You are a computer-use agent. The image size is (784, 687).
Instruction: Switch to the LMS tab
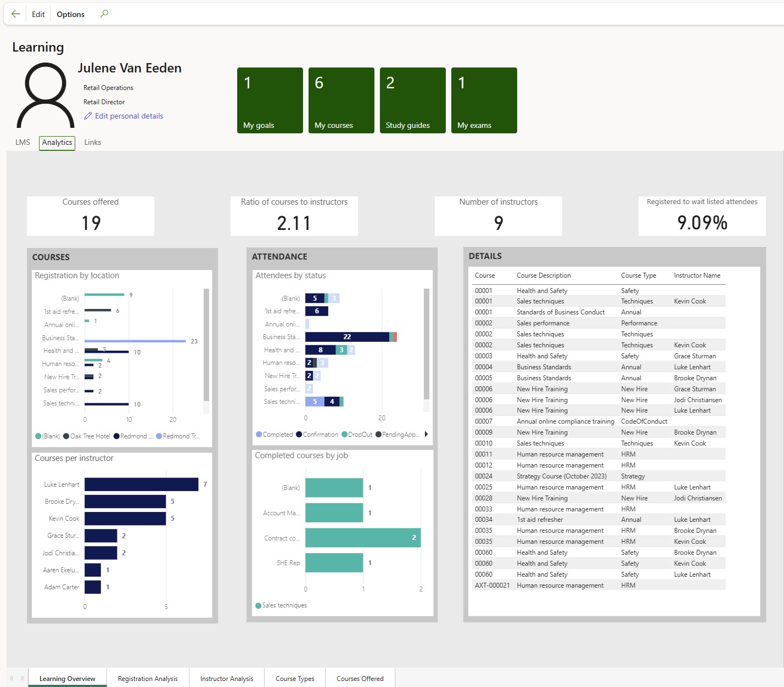[23, 142]
